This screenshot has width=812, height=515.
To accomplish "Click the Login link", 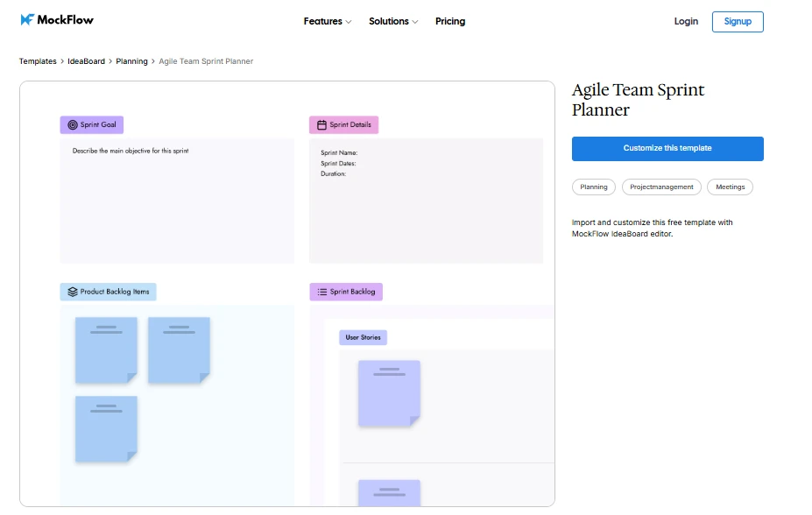I will coord(686,21).
